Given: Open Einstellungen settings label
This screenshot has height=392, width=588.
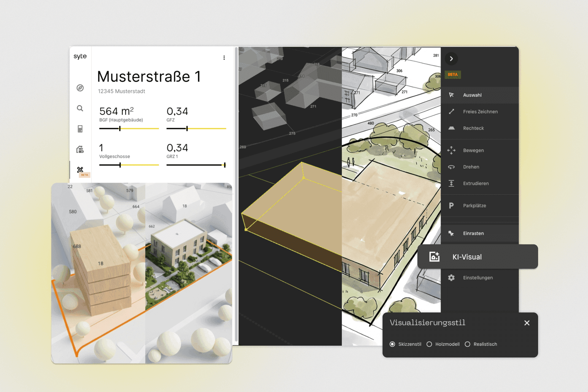Looking at the screenshot, I should (x=478, y=278).
